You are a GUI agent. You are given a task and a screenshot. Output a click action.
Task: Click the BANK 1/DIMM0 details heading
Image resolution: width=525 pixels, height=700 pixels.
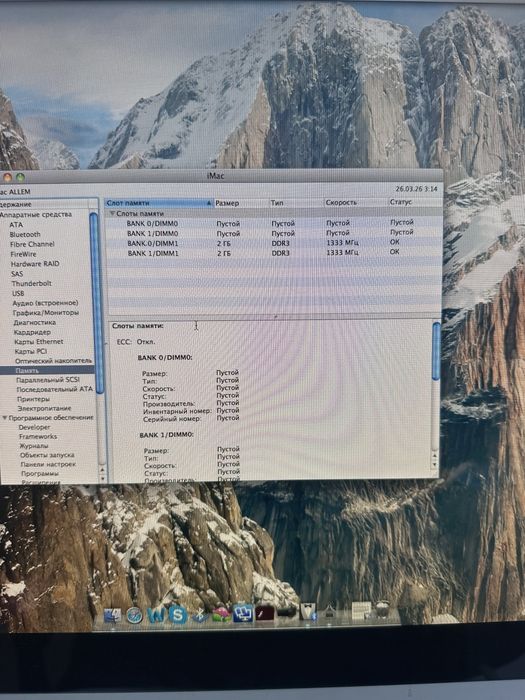[167, 434]
